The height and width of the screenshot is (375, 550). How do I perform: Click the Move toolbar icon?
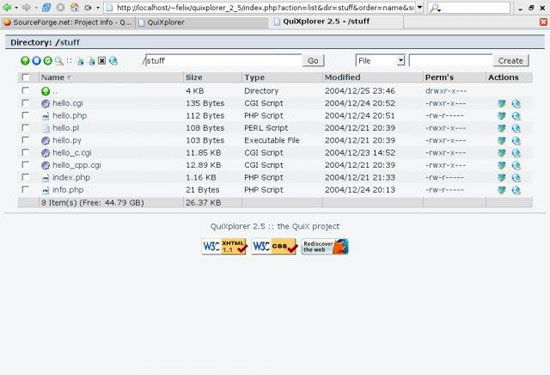(x=92, y=61)
